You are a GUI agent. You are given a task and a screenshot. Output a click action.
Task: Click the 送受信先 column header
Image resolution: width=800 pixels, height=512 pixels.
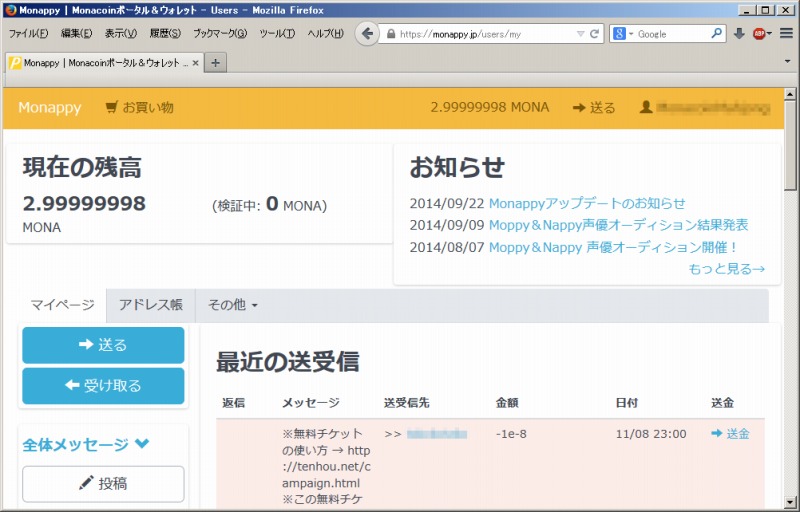point(407,403)
